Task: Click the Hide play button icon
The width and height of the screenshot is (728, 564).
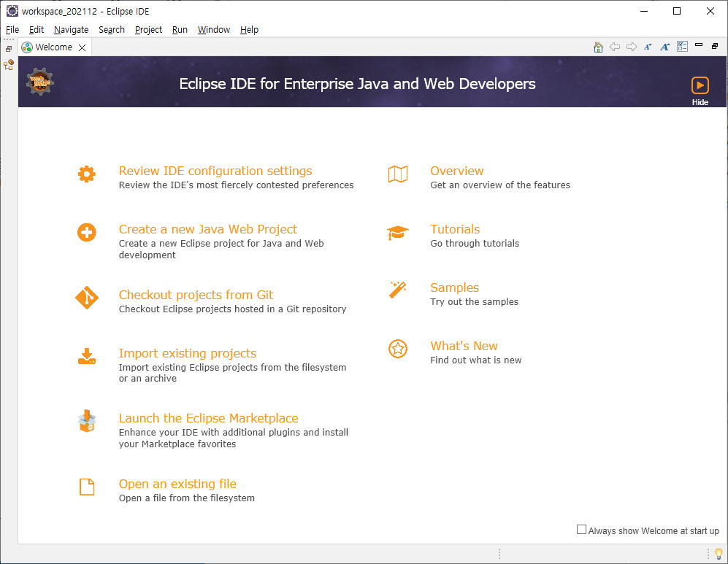Action: [700, 85]
